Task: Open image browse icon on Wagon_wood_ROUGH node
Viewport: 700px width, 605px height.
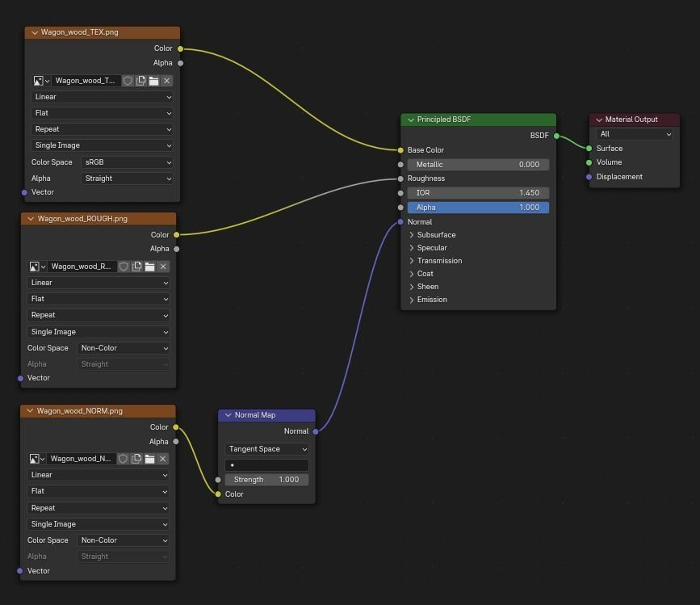Action: pos(37,267)
